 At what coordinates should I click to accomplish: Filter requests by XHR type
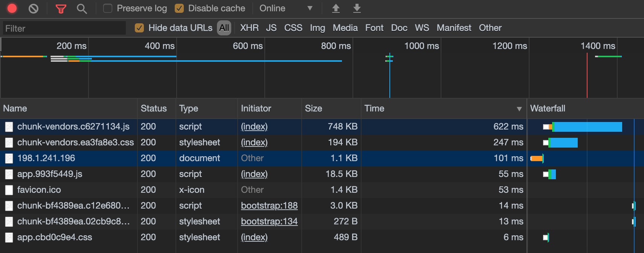249,28
